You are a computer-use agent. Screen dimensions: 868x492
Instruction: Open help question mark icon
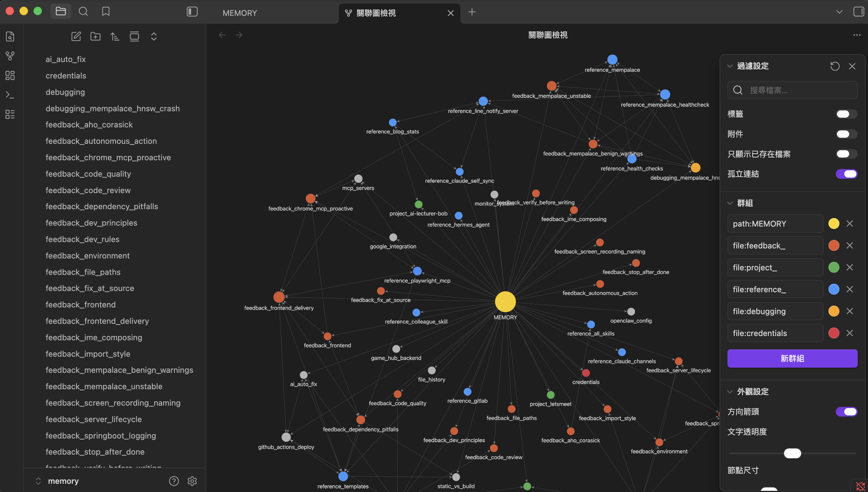174,481
